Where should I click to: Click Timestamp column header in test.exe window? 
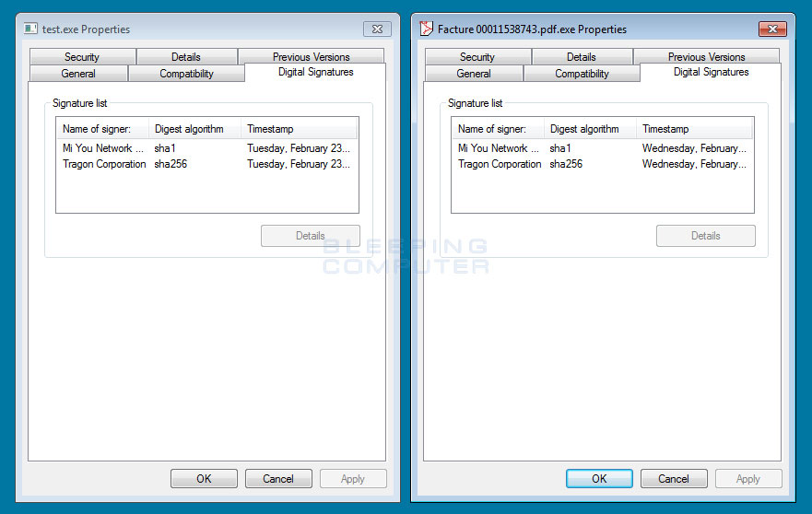(x=300, y=129)
